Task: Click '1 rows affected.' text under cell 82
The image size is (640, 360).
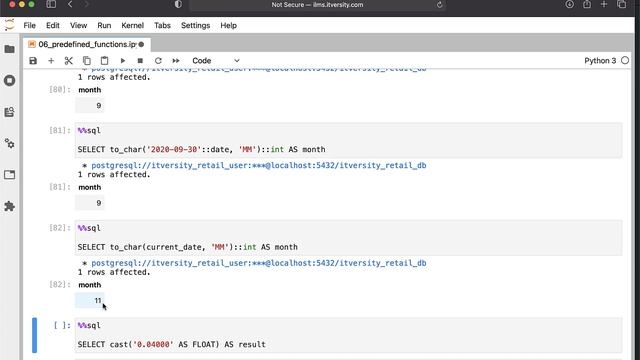Action: (x=114, y=272)
